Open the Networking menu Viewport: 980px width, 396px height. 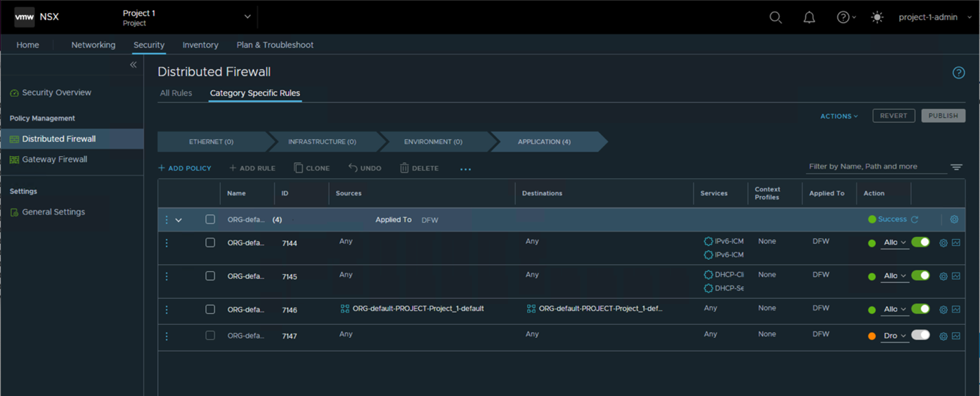[x=93, y=45]
